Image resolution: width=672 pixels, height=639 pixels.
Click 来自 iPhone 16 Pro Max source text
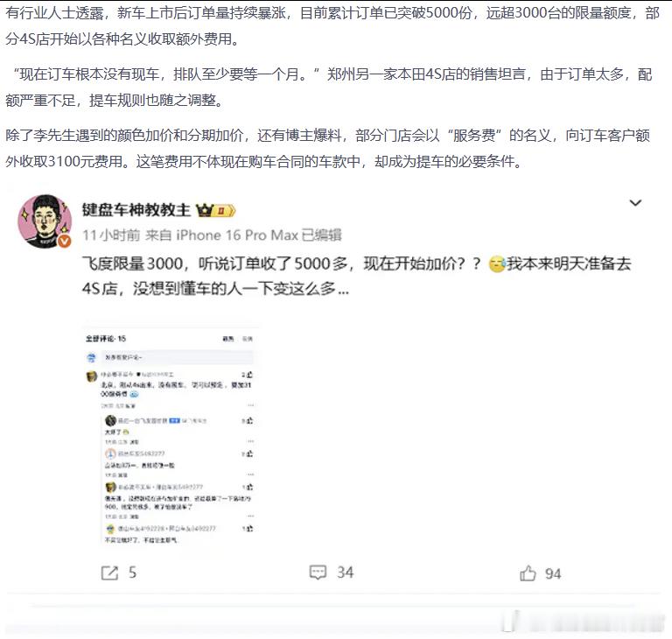pyautogui.click(x=221, y=235)
